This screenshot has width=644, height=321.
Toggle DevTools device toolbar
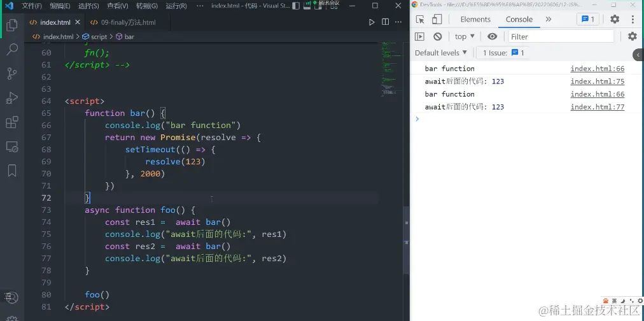click(x=437, y=19)
